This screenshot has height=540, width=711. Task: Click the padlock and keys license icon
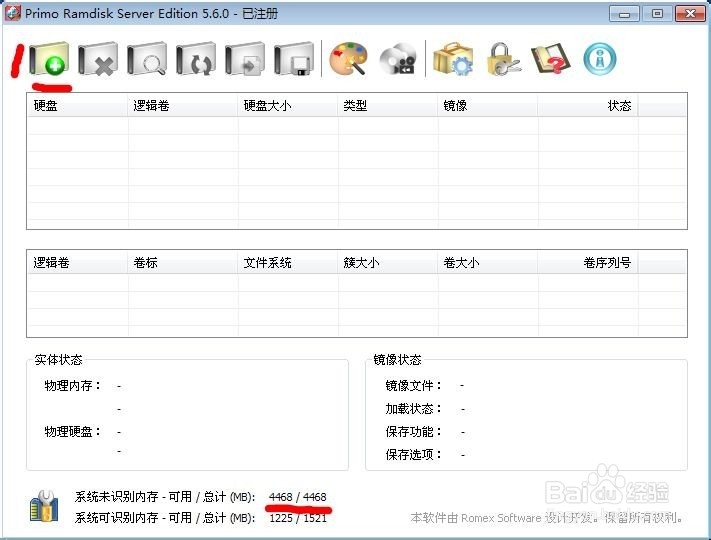click(x=503, y=58)
